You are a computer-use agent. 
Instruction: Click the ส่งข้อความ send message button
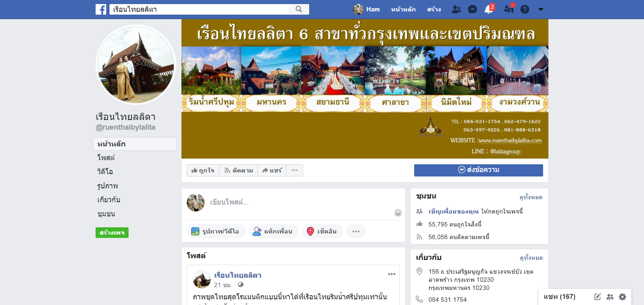pyautogui.click(x=478, y=170)
